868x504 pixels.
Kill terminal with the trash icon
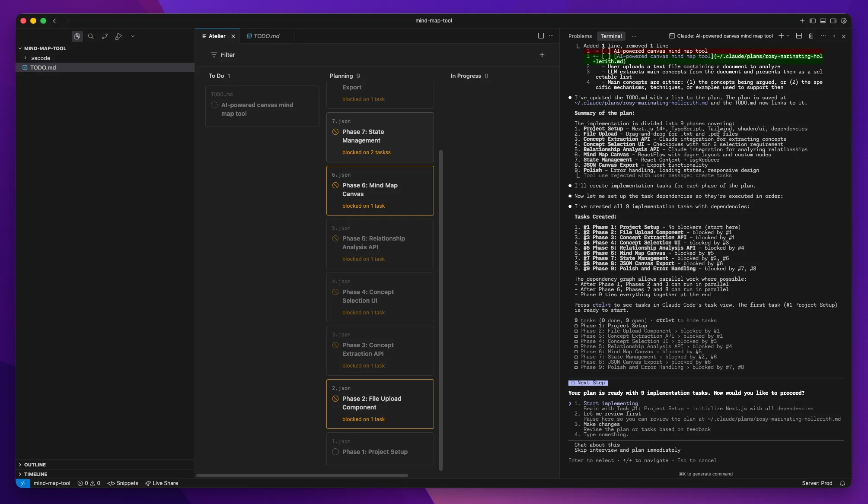point(811,36)
